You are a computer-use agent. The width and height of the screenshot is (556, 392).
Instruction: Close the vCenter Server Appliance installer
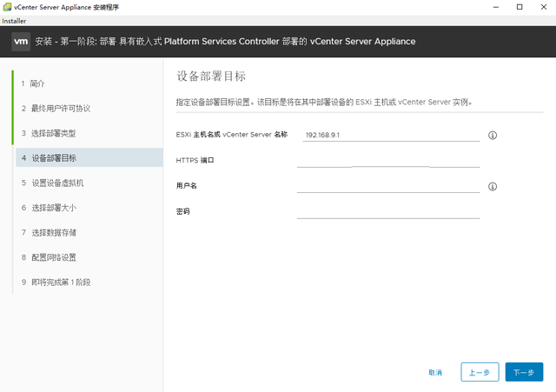point(544,7)
